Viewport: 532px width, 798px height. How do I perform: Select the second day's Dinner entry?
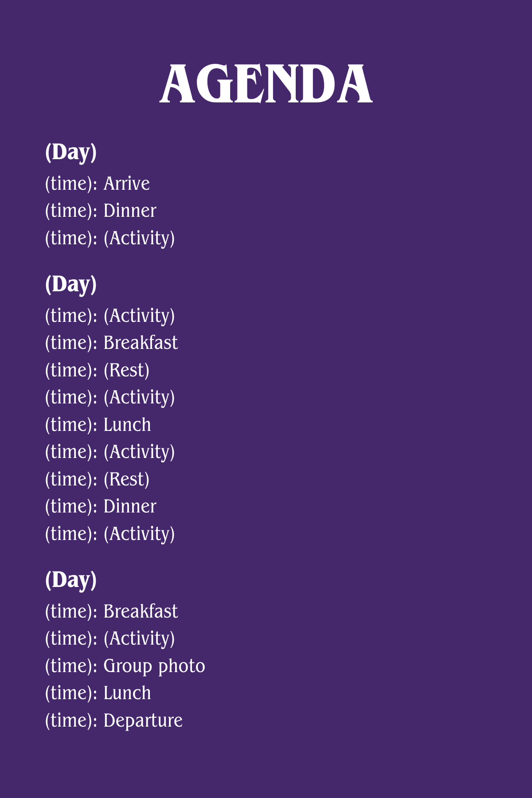point(101,507)
